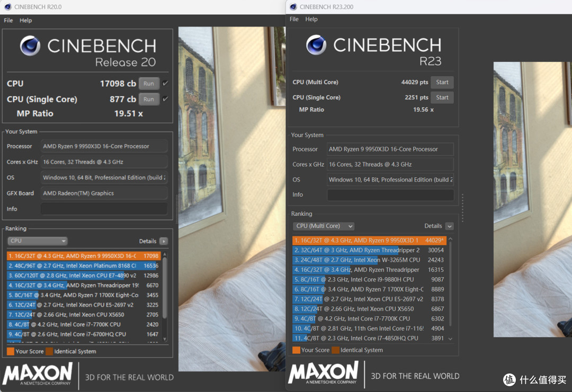572x392 pixels.
Task: Click the scroll-down chevron of R23 ranking list
Action: (451, 339)
